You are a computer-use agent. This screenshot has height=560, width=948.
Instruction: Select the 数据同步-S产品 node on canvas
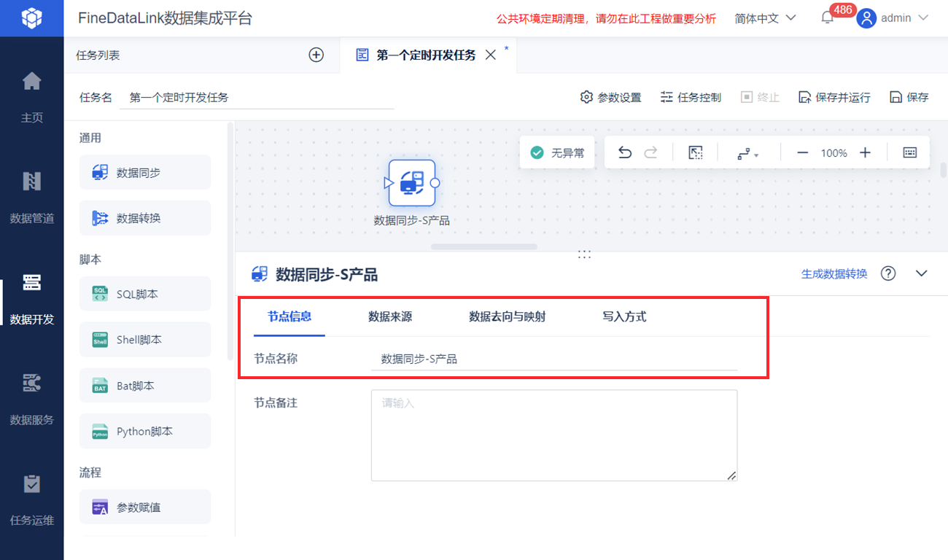click(x=411, y=183)
